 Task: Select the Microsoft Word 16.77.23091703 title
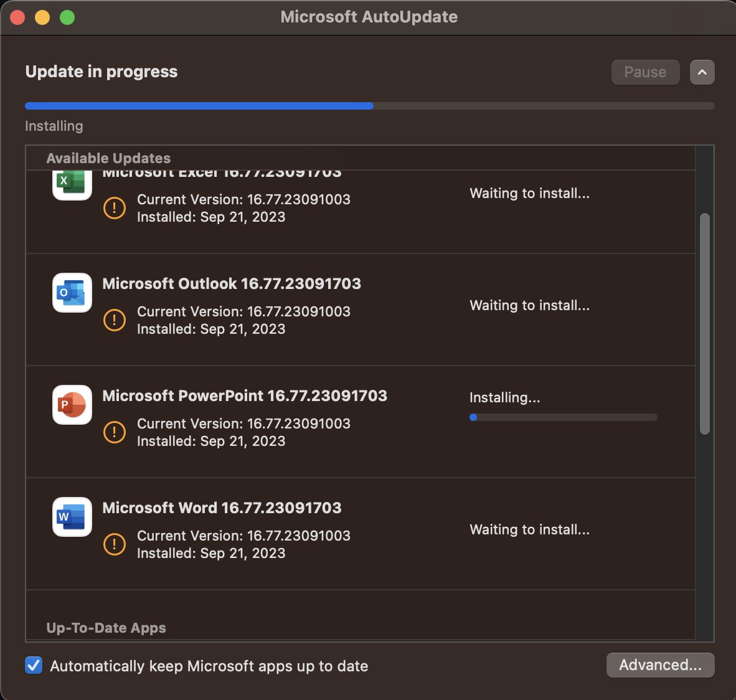(x=222, y=508)
